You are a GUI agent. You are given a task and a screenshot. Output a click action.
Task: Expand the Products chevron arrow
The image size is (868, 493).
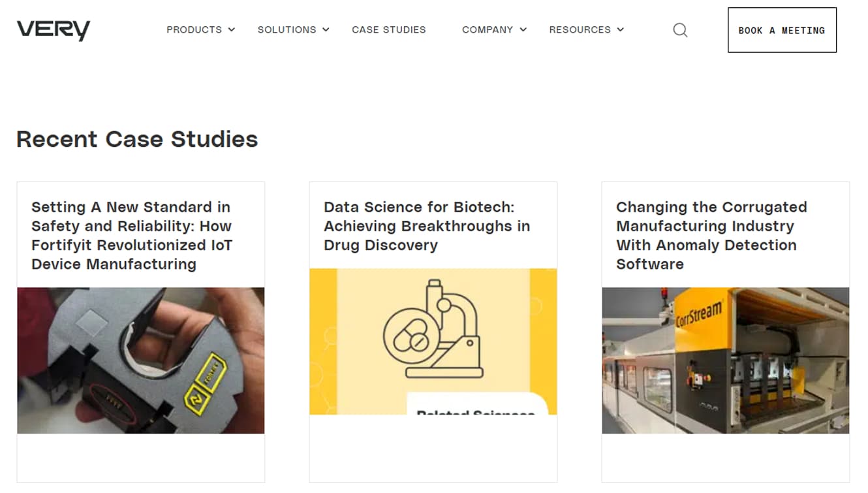(x=232, y=30)
